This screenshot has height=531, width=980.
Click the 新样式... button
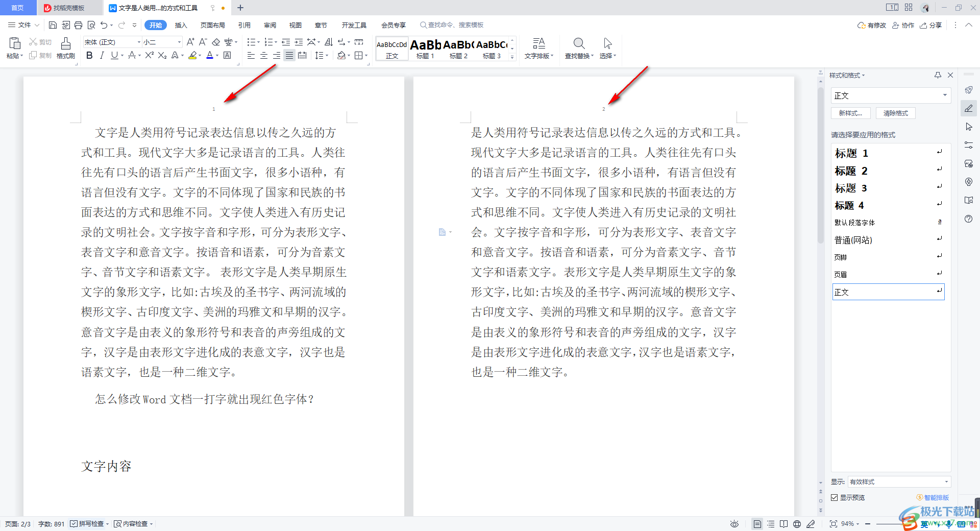coord(850,113)
